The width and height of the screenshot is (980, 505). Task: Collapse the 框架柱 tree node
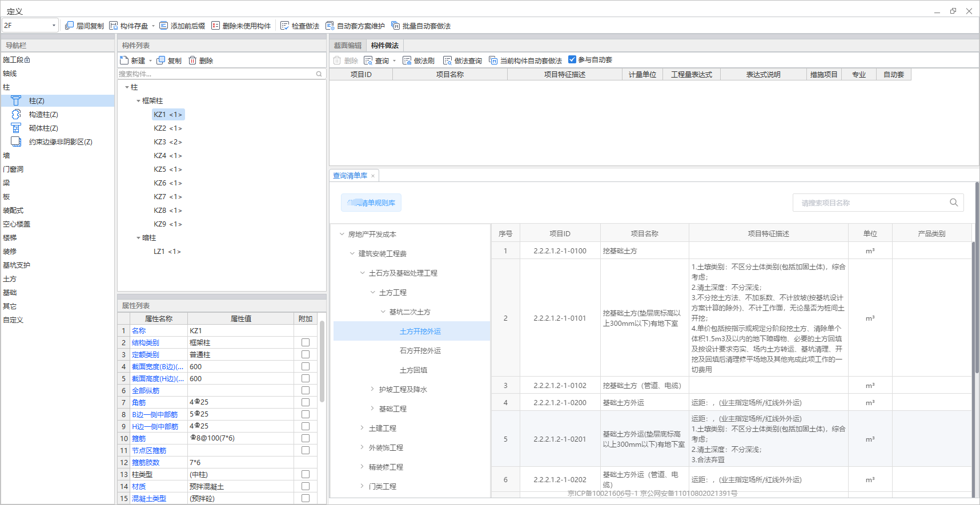coord(138,101)
